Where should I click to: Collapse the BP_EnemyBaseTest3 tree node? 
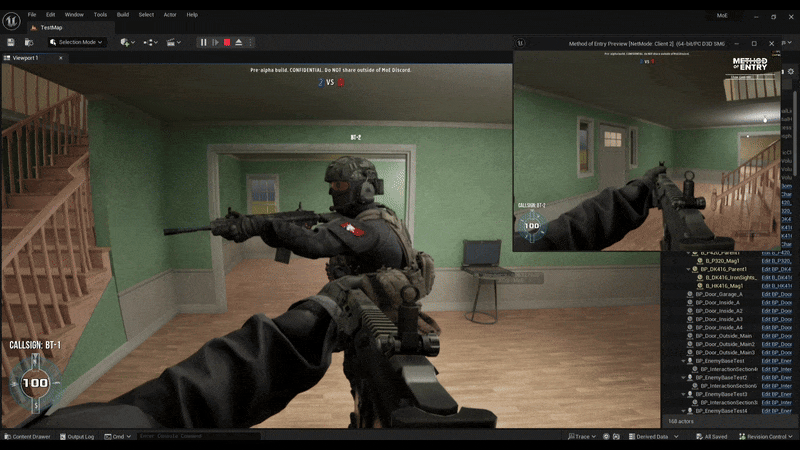pos(683,394)
